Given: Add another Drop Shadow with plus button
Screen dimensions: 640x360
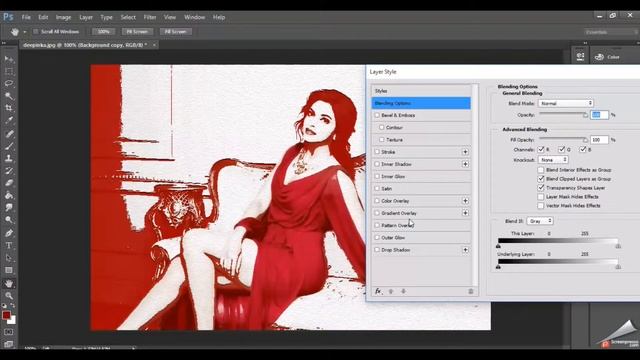Looking at the screenshot, I should [465, 249].
